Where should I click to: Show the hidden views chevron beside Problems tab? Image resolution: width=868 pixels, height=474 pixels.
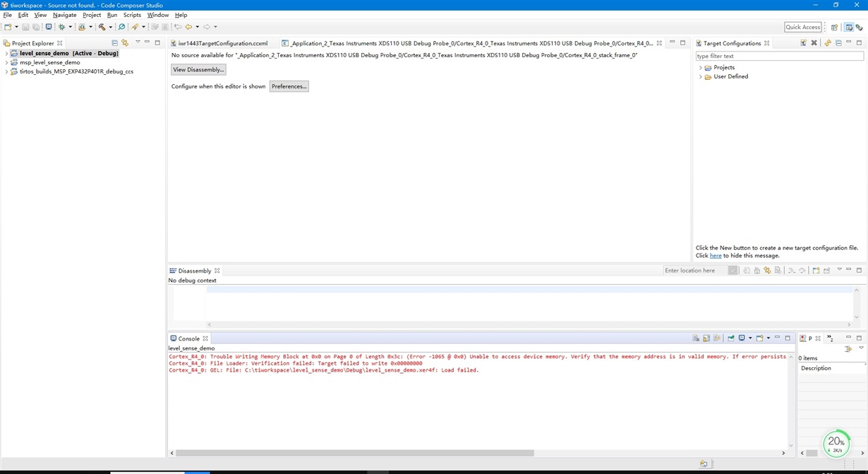click(831, 338)
